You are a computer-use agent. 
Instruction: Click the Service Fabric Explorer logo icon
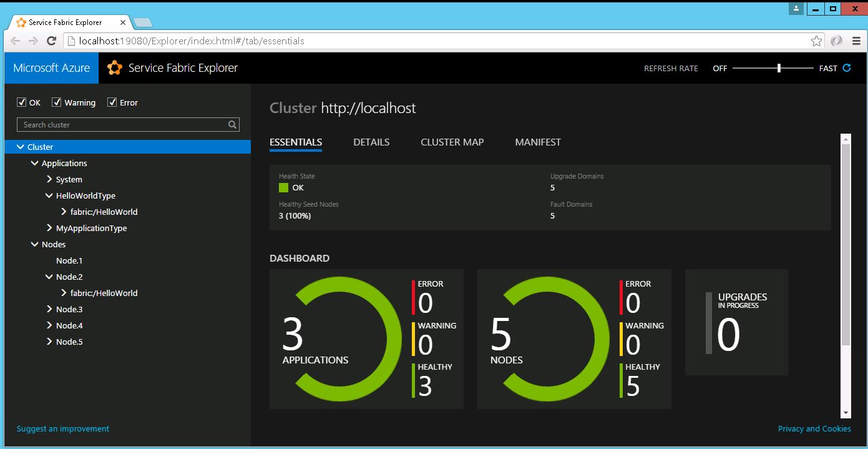[x=114, y=68]
